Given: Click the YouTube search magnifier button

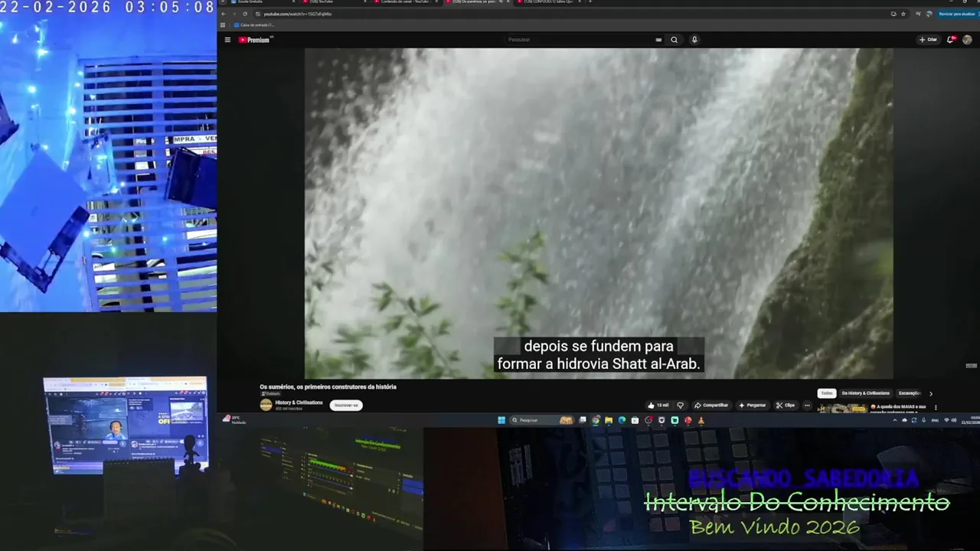Looking at the screenshot, I should [674, 40].
